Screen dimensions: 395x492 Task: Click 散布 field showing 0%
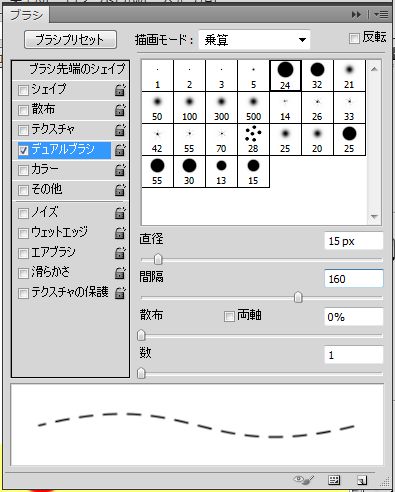(354, 317)
